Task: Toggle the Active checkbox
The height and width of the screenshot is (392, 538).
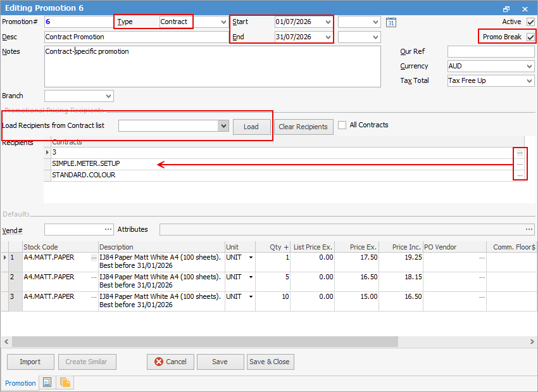Action: pos(530,22)
